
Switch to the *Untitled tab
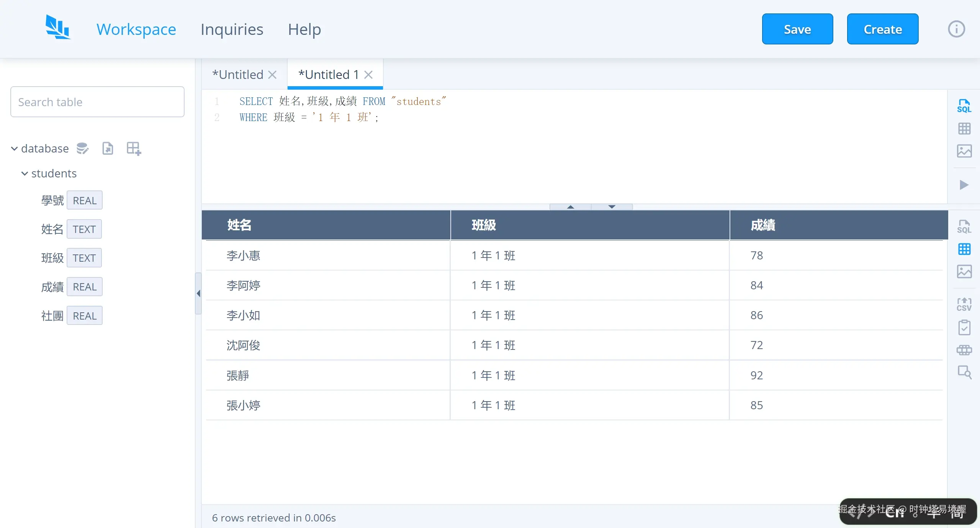[x=237, y=74]
